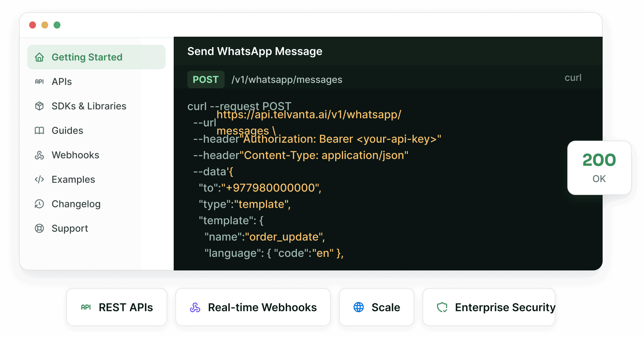Click the home icon beside Getting Started
Viewport: 644px width, 337px height.
point(39,57)
